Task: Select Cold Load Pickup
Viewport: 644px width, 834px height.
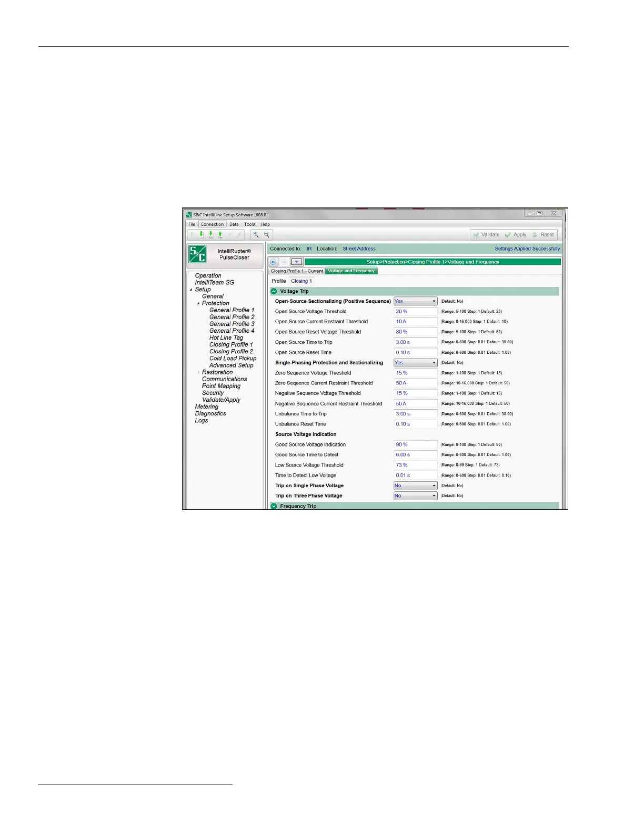Action: 233,358
